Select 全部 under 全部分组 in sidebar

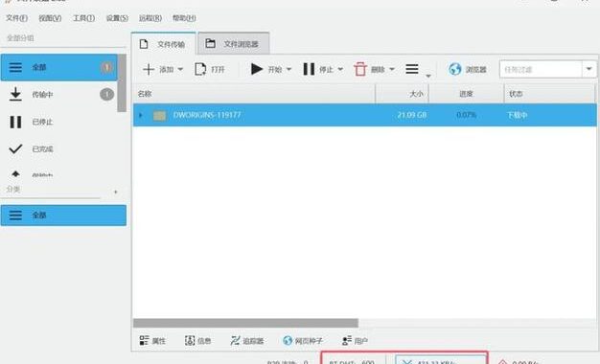tap(58, 67)
